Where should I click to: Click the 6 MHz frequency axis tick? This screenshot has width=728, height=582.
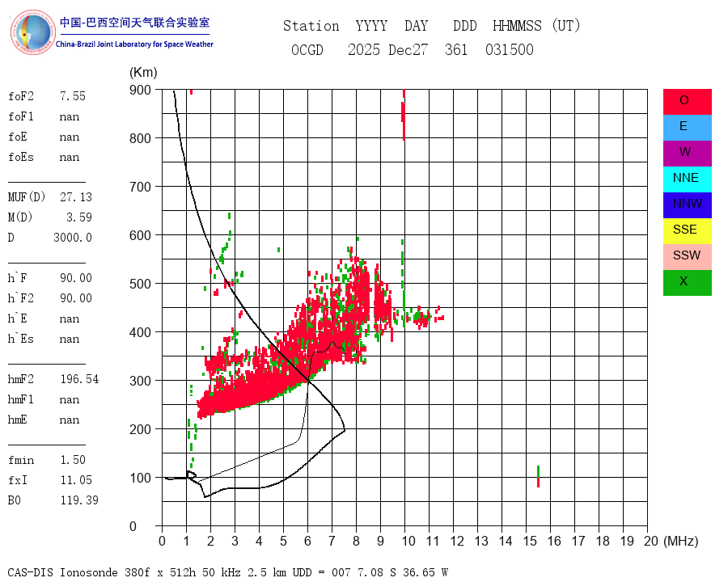point(307,541)
